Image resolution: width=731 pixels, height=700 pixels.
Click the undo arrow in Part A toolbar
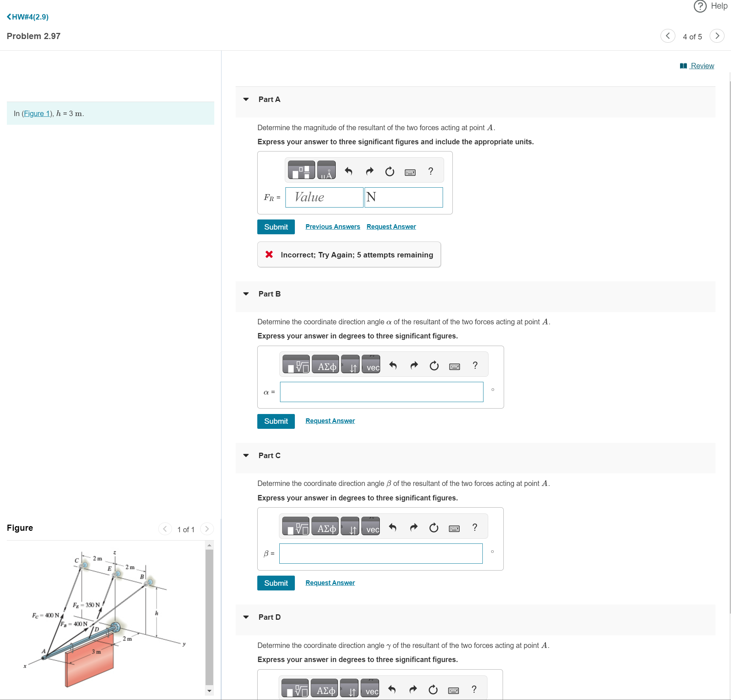click(x=348, y=171)
